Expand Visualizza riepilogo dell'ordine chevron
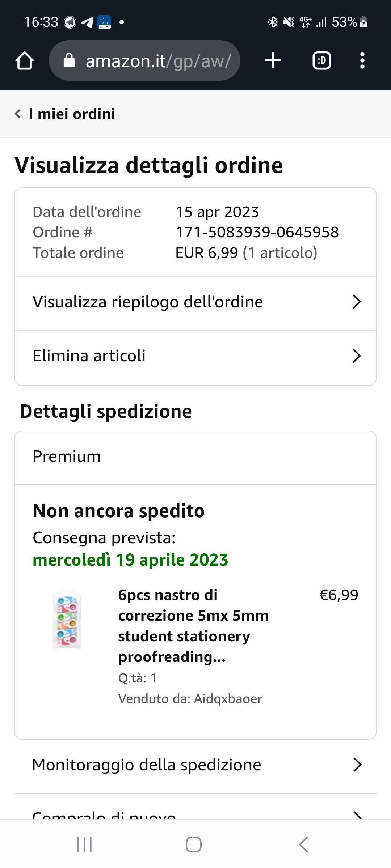 pos(357,302)
